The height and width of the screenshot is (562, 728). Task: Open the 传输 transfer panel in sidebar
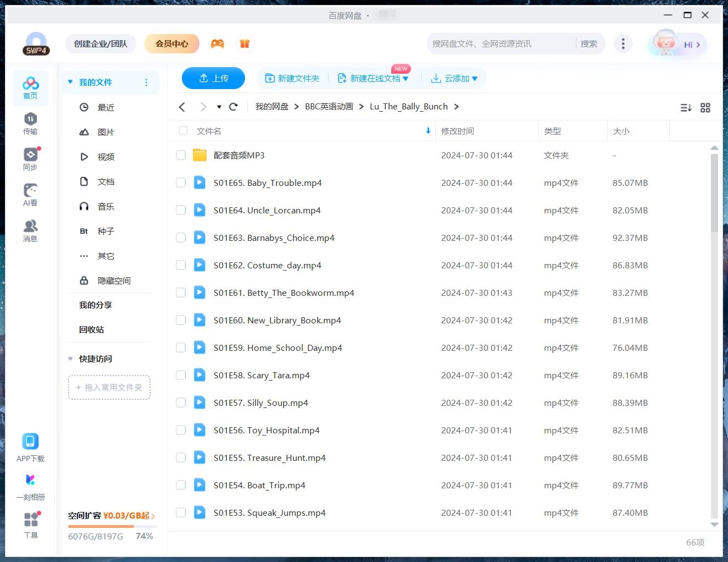(x=30, y=123)
